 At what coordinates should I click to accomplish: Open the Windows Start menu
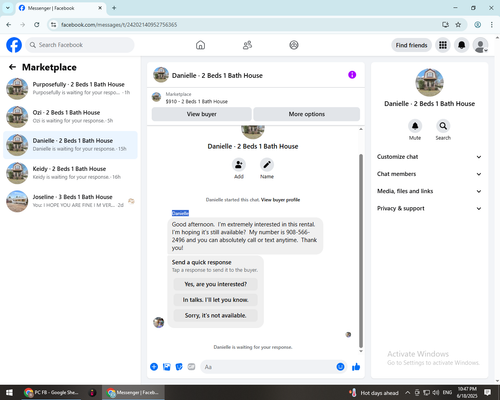pos(9,392)
